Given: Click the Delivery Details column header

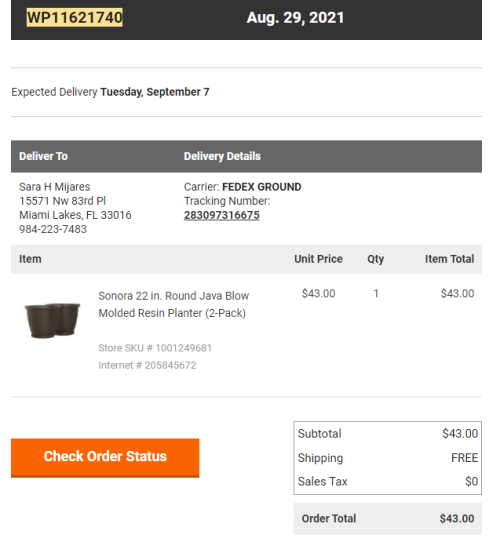Looking at the screenshot, I should [x=222, y=156].
